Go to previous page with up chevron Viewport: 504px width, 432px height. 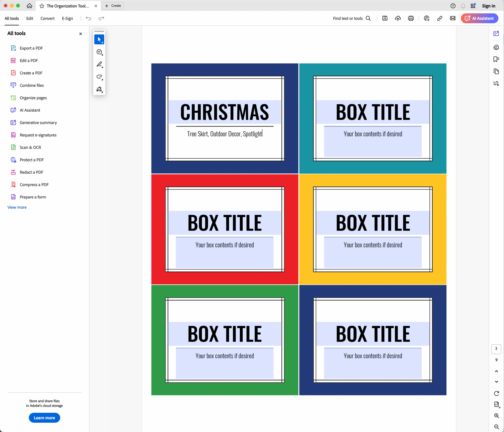click(x=496, y=371)
